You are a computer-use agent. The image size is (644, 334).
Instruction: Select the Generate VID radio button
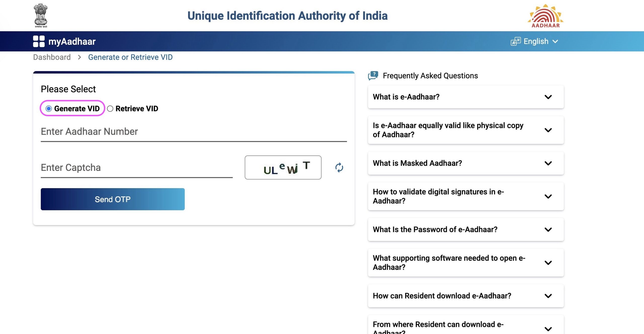pos(48,108)
